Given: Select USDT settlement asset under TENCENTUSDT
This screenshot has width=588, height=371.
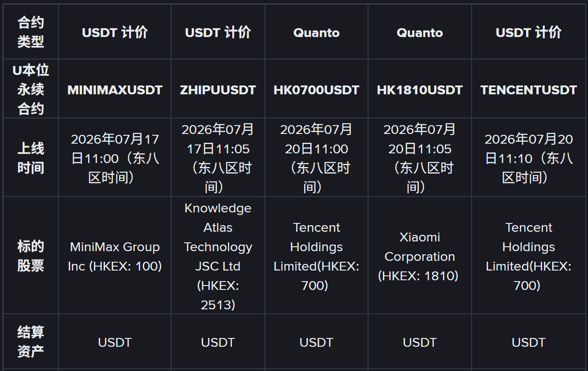Looking at the screenshot, I should (528, 342).
